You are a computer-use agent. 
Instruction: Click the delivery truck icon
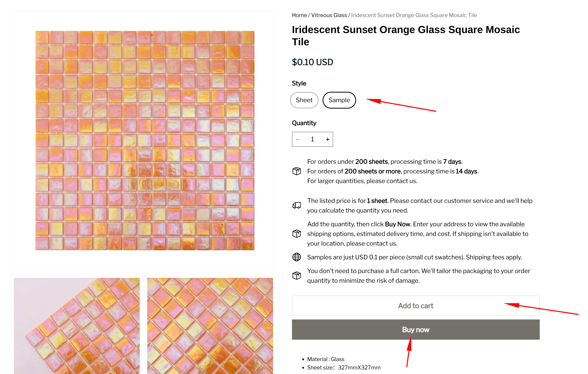click(x=296, y=205)
